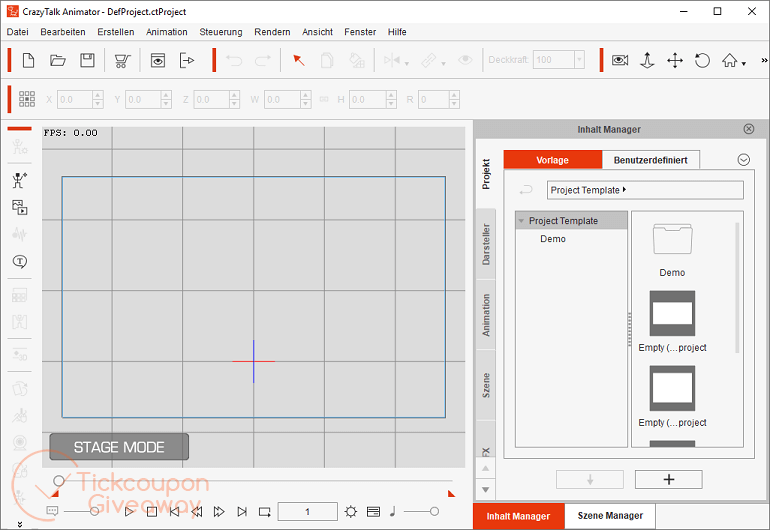Image resolution: width=770 pixels, height=530 pixels.
Task: Open the Fenster menu
Action: click(360, 32)
